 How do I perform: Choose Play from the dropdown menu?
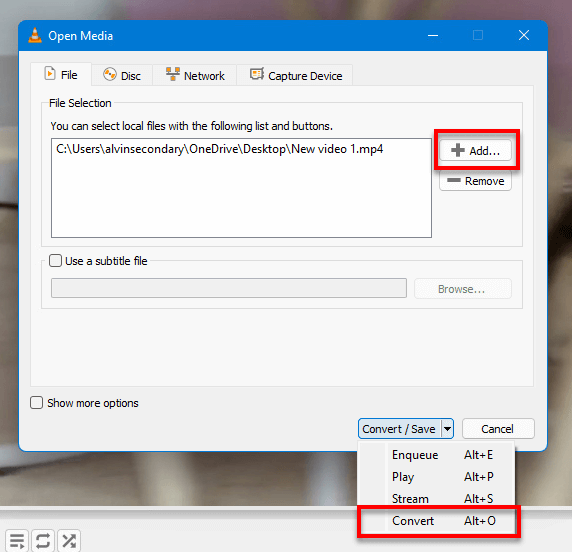pyautogui.click(x=436, y=476)
